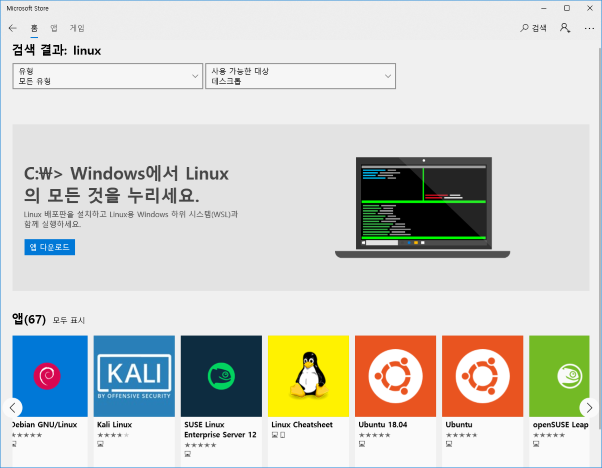Open the user account icon
This screenshot has width=602, height=468.
click(565, 28)
